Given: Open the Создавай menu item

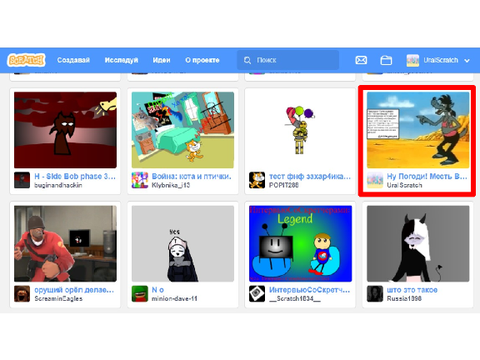Looking at the screenshot, I should [73, 60].
